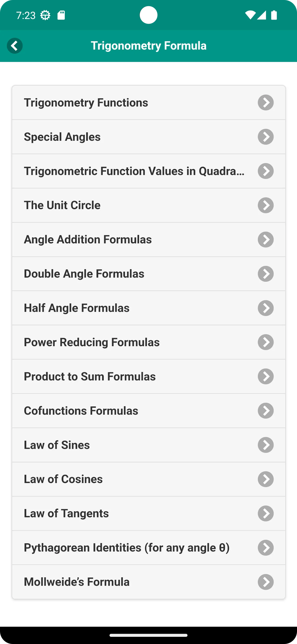Screen dimensions: 297x644
Task: Open Trigonometric Function Values in Quadrants item
Action: click(x=149, y=171)
